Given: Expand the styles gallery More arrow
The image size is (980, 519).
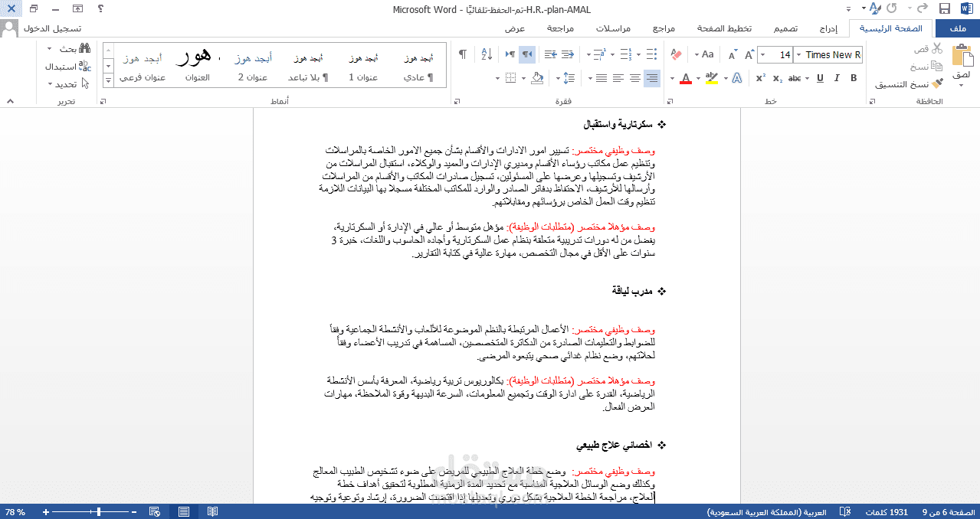Looking at the screenshot, I should (x=108, y=80).
